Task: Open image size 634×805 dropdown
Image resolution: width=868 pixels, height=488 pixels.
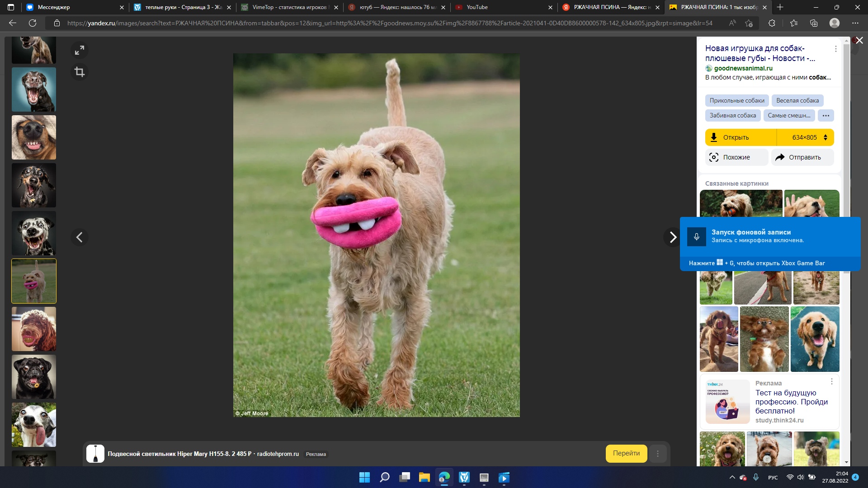Action: coord(809,137)
